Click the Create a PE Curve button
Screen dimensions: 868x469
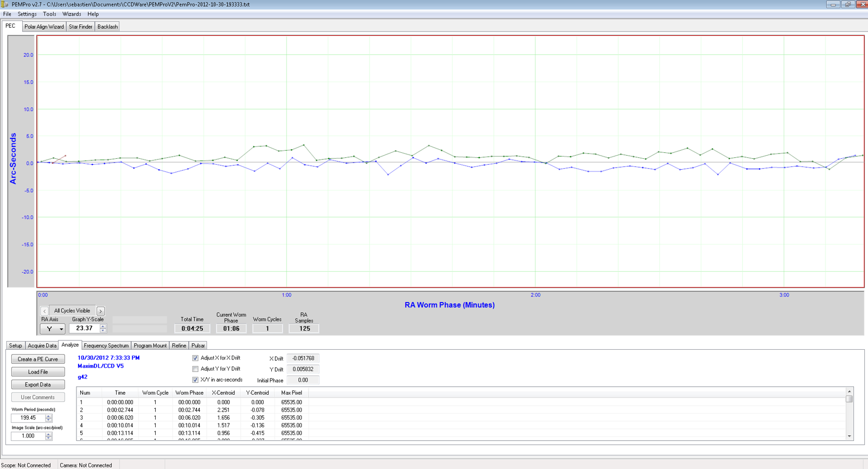pos(38,359)
